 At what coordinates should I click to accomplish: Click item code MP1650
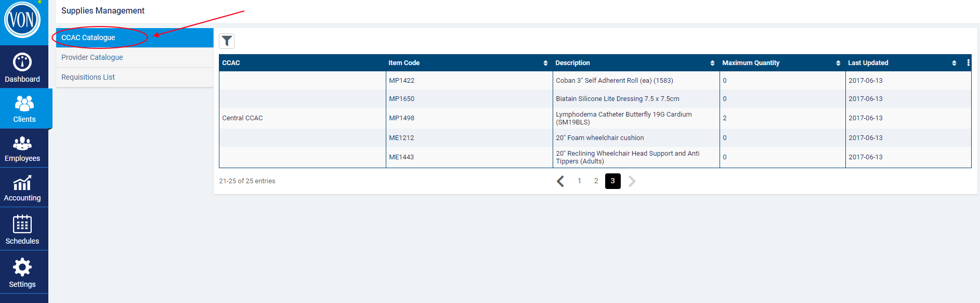tap(402, 99)
